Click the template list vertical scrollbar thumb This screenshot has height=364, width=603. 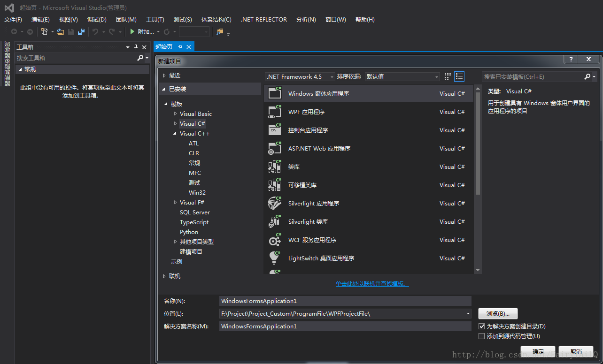click(478, 143)
